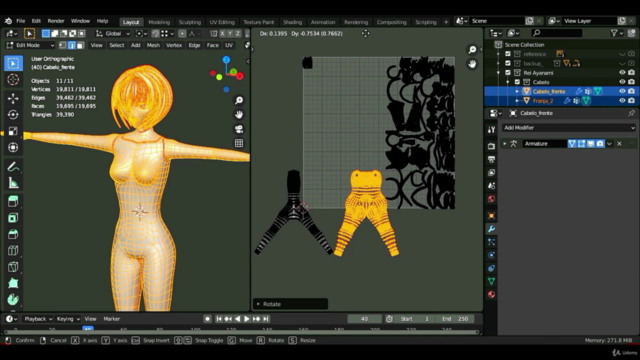Open the Object Data properties green triangle tab

click(x=491, y=281)
